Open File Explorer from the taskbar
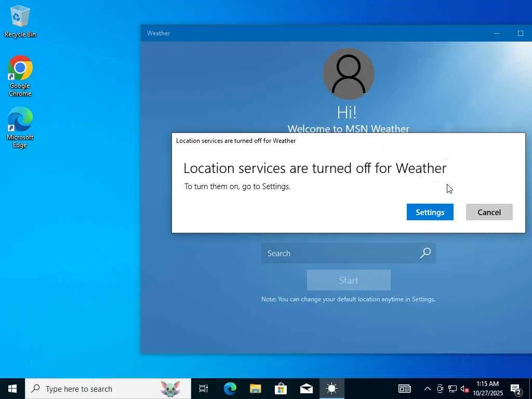Image resolution: width=532 pixels, height=399 pixels. point(255,389)
